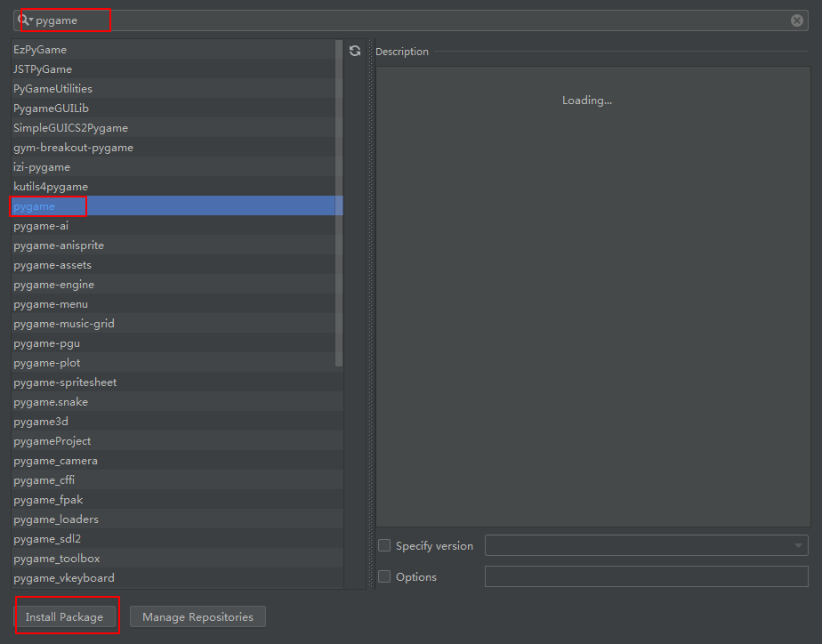The height and width of the screenshot is (644, 822).
Task: Select the pygame.snake package
Action: (177, 402)
